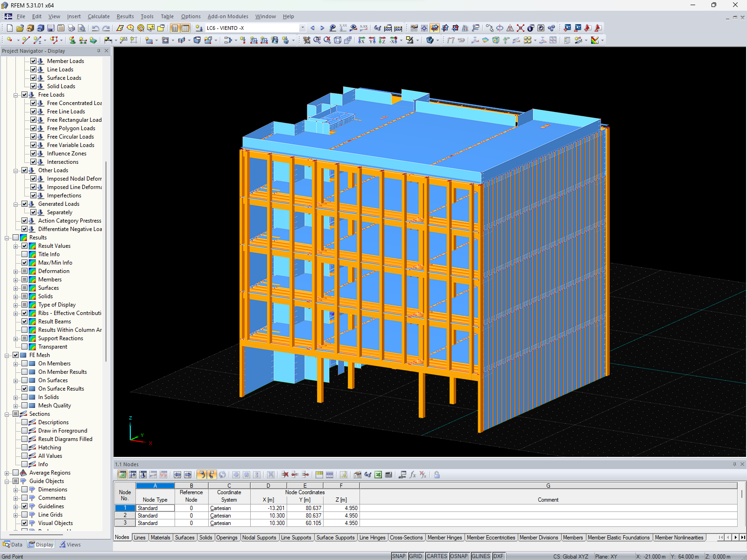Switch to the Cross-Sections table tab

point(406,537)
